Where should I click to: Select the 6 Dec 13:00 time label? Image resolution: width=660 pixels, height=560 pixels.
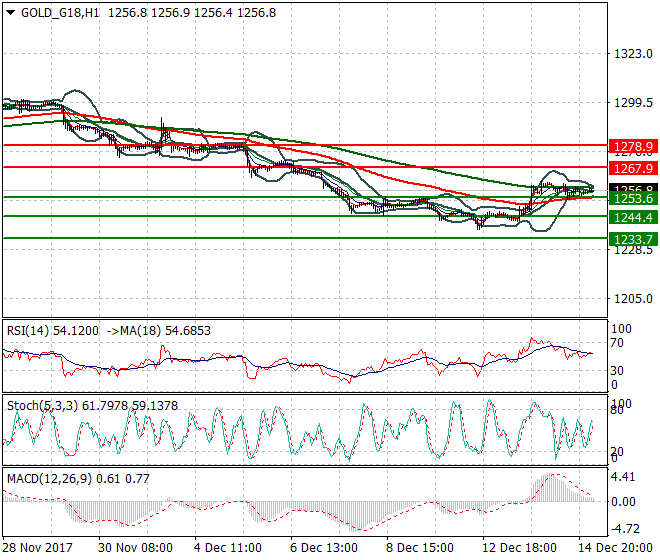click(x=324, y=548)
